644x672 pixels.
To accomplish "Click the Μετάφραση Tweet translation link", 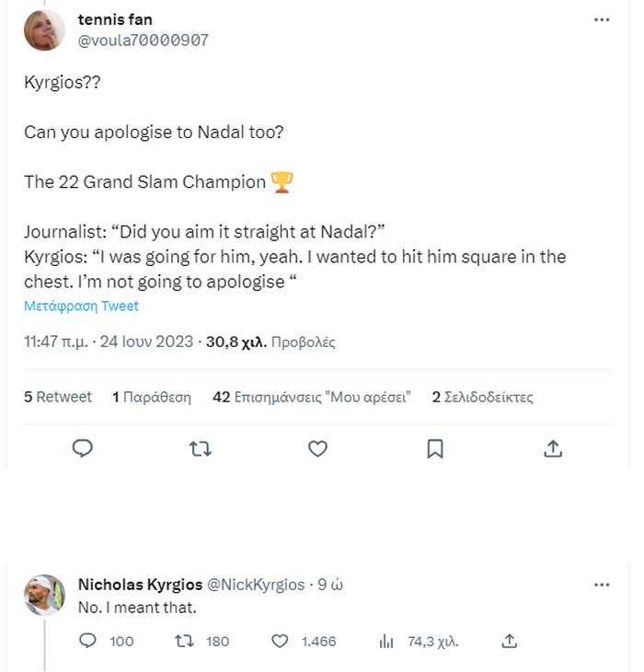I will coord(81,307).
